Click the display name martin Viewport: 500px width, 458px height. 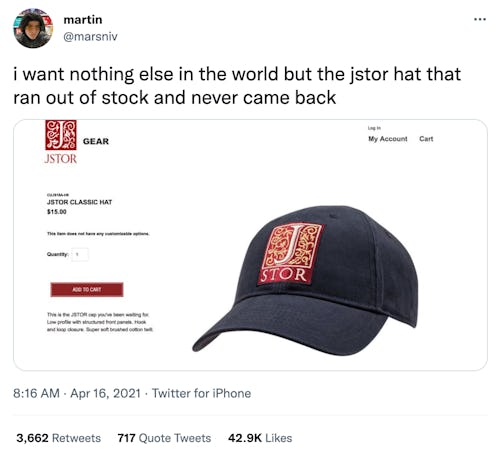tap(83, 20)
